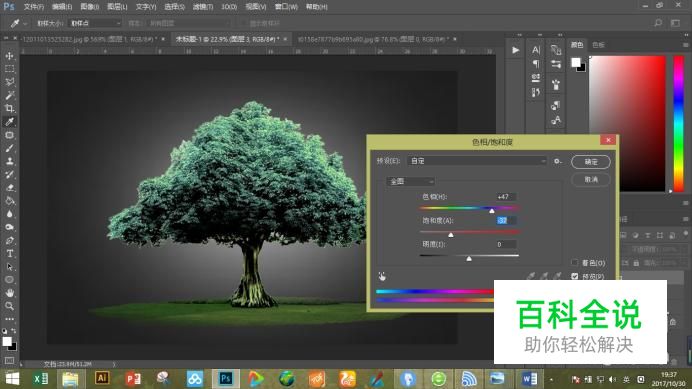Enable the Colorize (着色) checkbox
692x389 pixels.
point(574,263)
